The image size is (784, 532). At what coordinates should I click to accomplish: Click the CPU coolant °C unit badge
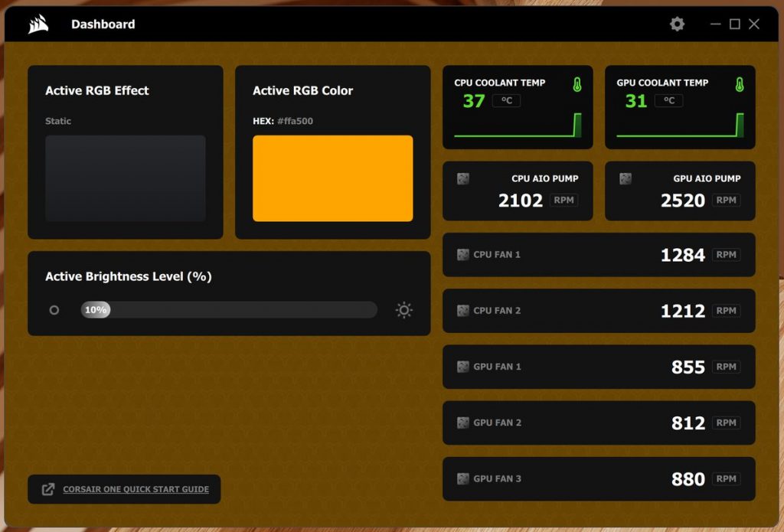506,100
